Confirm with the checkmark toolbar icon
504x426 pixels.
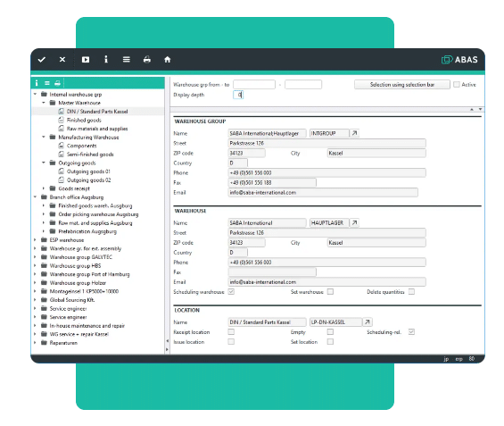pos(42,60)
